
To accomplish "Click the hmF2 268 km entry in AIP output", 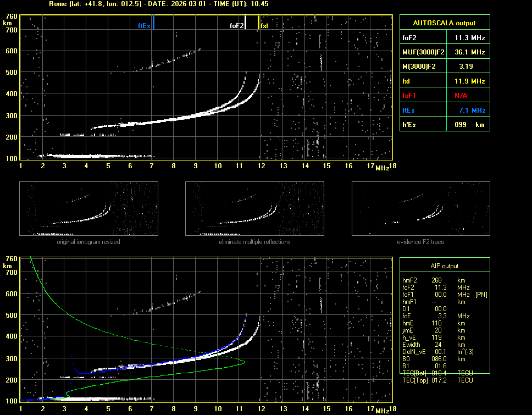I will [437, 280].
